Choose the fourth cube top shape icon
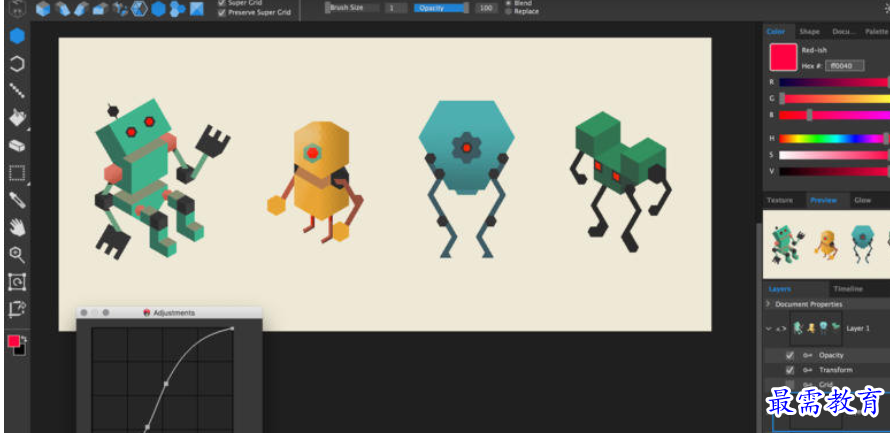890x433 pixels. pyautogui.click(x=101, y=9)
